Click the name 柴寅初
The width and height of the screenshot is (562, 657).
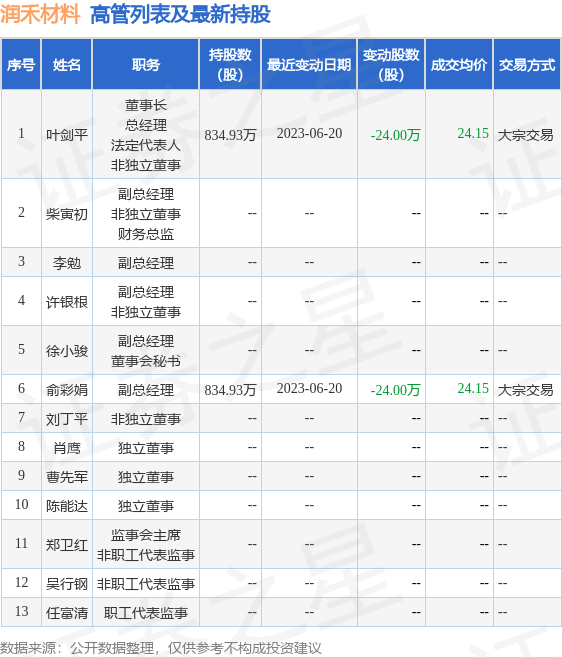coord(67,214)
